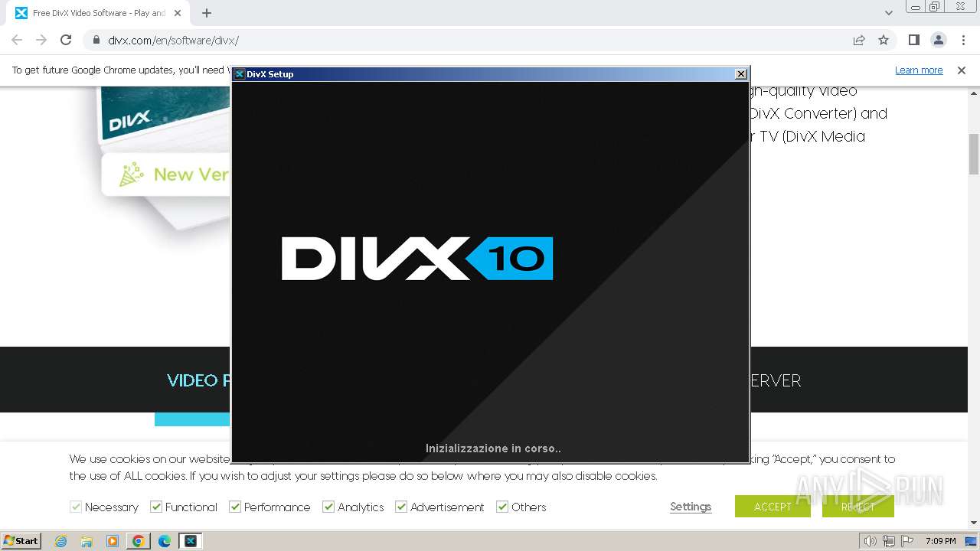The width and height of the screenshot is (980, 551).
Task: Open the tab search dropdown arrow
Action: click(888, 13)
